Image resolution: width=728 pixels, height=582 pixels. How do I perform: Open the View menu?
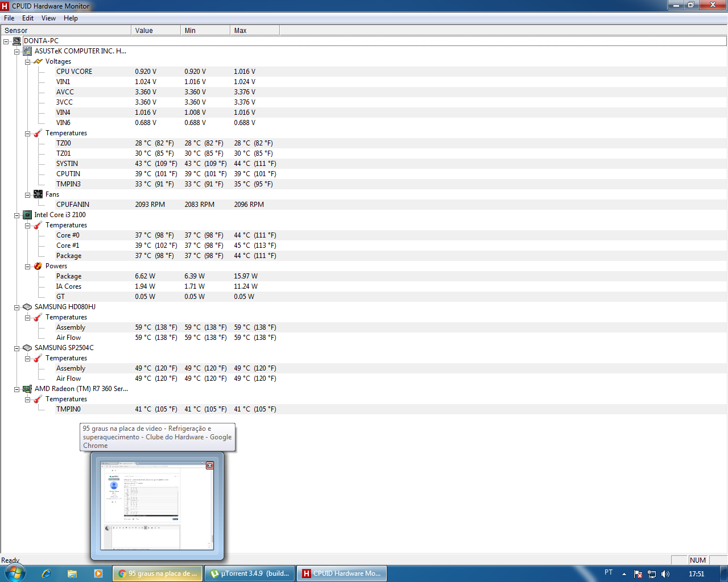[49, 18]
